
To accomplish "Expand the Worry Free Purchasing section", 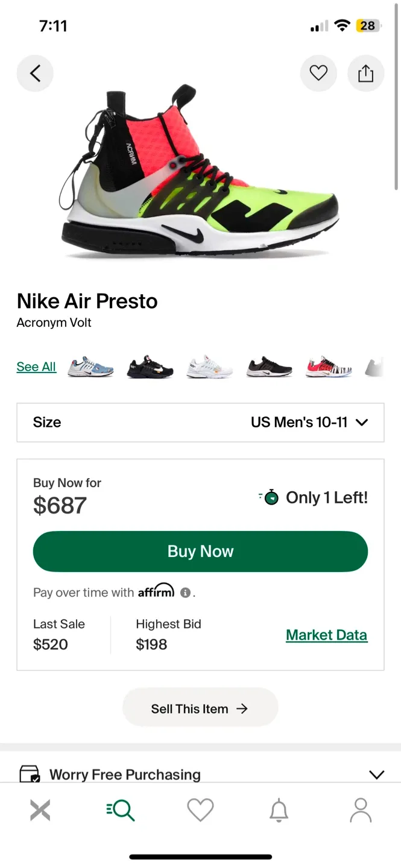I will click(377, 775).
